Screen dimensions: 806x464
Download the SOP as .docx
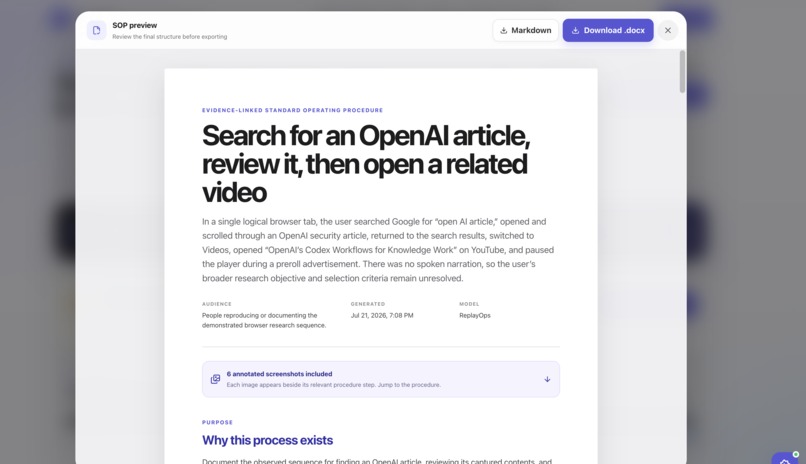[608, 30]
